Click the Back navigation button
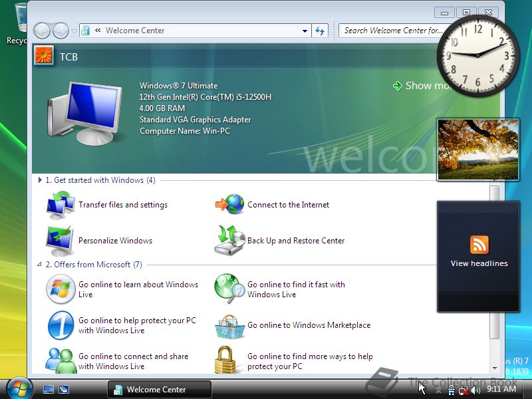 click(x=43, y=31)
